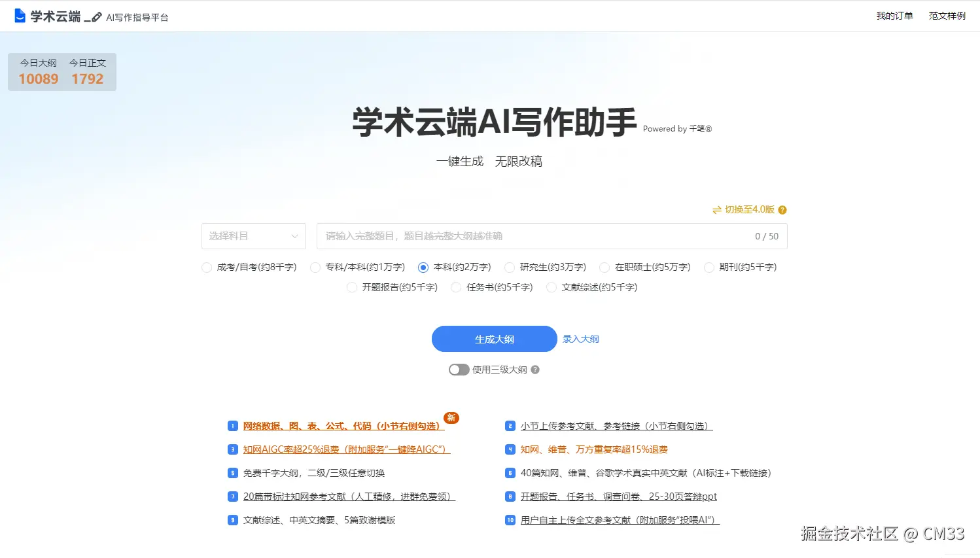980x558 pixels.
Task: Click the 今日大纲 count 10089
Action: [39, 79]
